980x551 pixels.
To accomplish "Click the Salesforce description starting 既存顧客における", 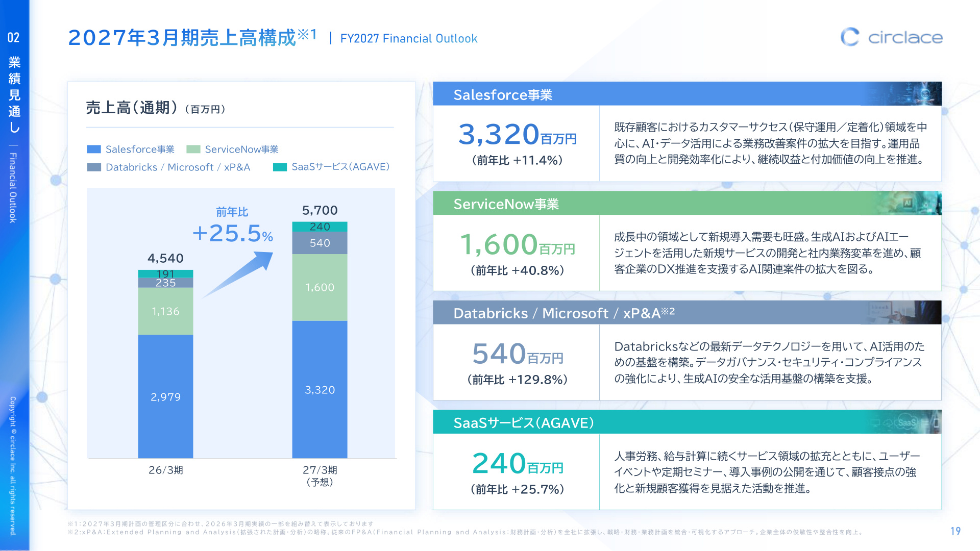I will tap(770, 143).
